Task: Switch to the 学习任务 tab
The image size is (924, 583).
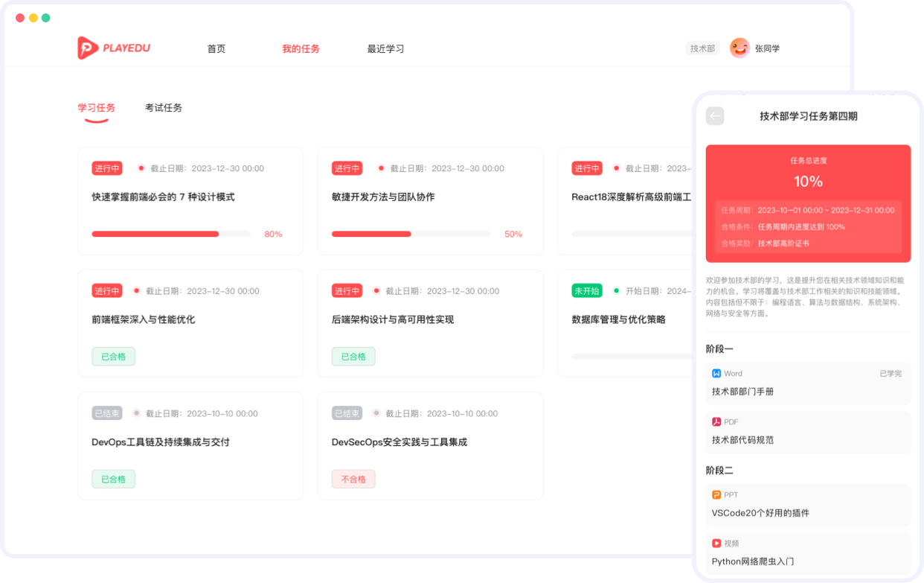Action: tap(97, 107)
